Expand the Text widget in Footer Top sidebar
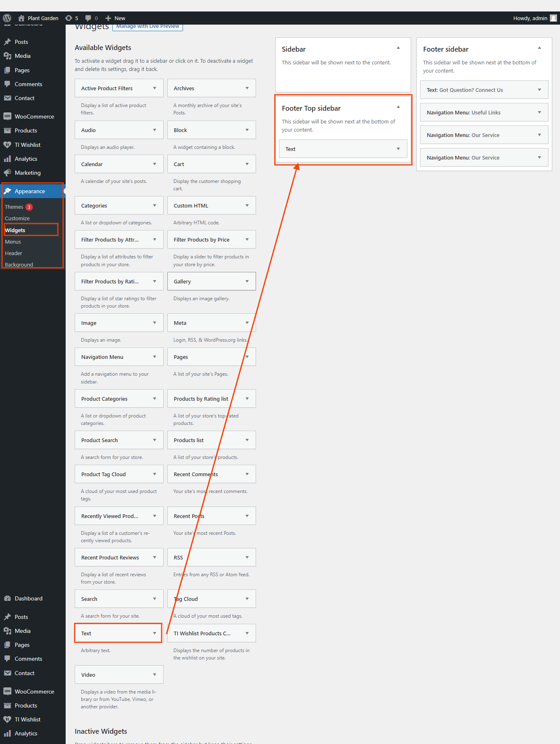Image resolution: width=560 pixels, height=744 pixels. click(398, 149)
